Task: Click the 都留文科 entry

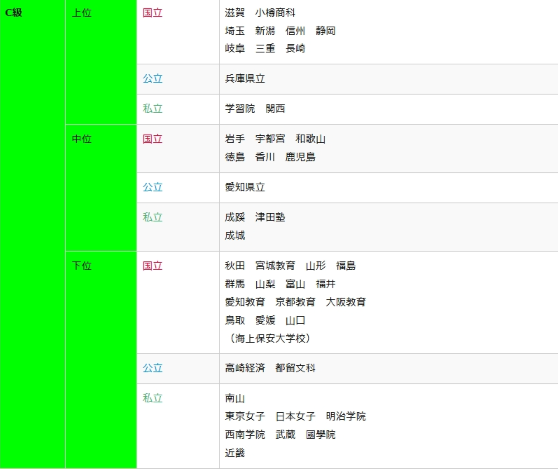Action: point(295,368)
